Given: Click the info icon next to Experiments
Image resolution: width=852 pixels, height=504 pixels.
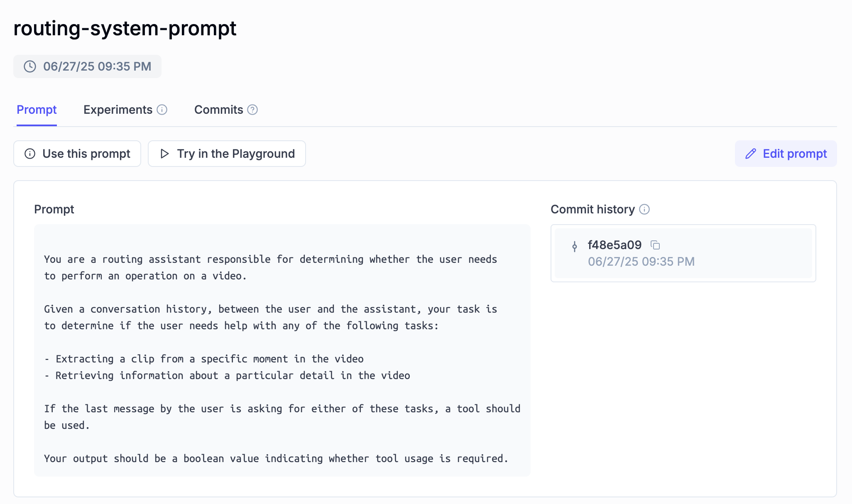Looking at the screenshot, I should tap(162, 110).
